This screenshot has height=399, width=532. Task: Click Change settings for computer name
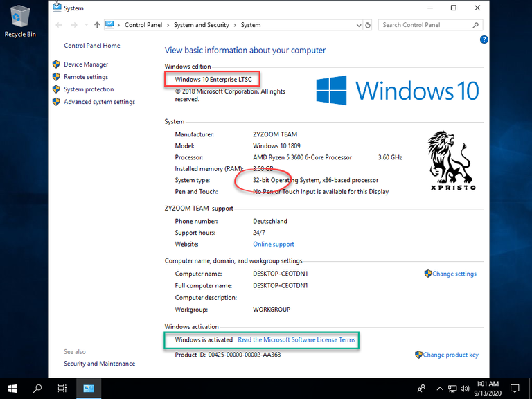coord(450,274)
